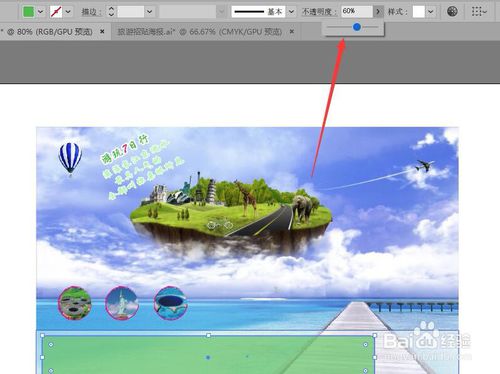Open the 样式 graphic style dropdown arrow
500x374 pixels.
click(431, 12)
